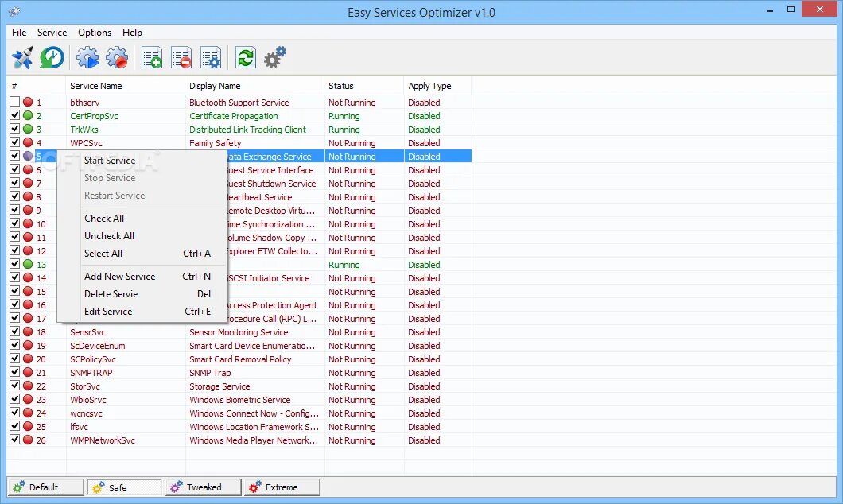Click the edit service list icon with gear
This screenshot has height=504, width=843.
click(211, 57)
